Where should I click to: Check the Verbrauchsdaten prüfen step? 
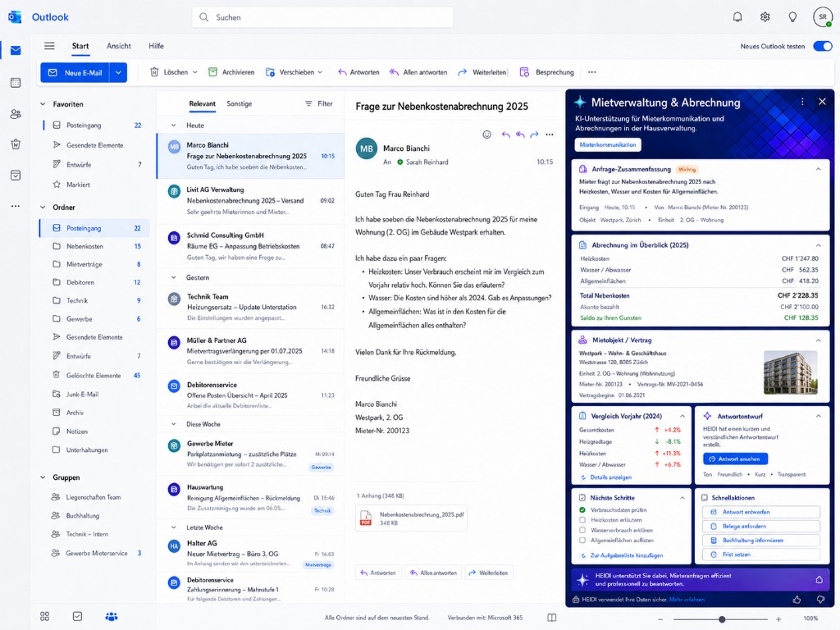tap(582, 510)
